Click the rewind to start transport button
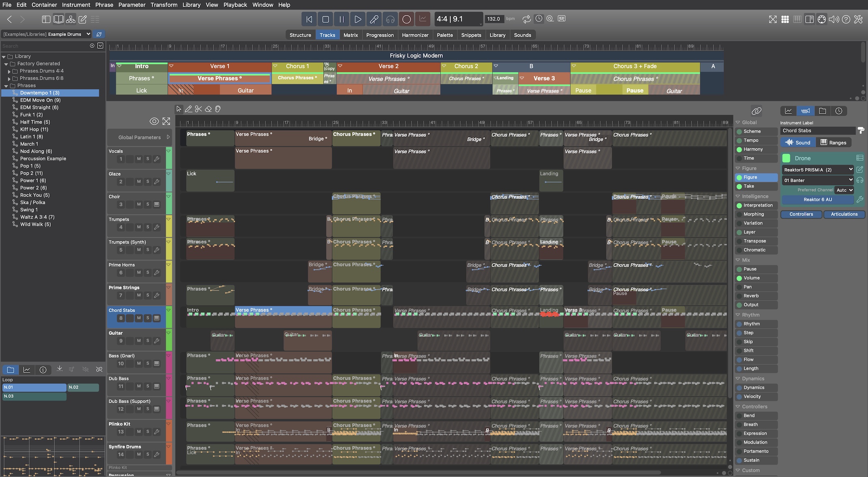The height and width of the screenshot is (477, 868). pyautogui.click(x=309, y=19)
